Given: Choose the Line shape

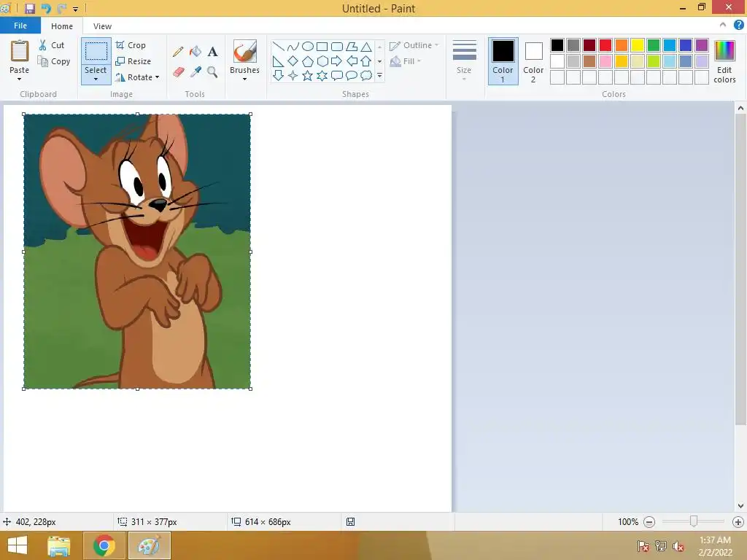Looking at the screenshot, I should pos(278,46).
